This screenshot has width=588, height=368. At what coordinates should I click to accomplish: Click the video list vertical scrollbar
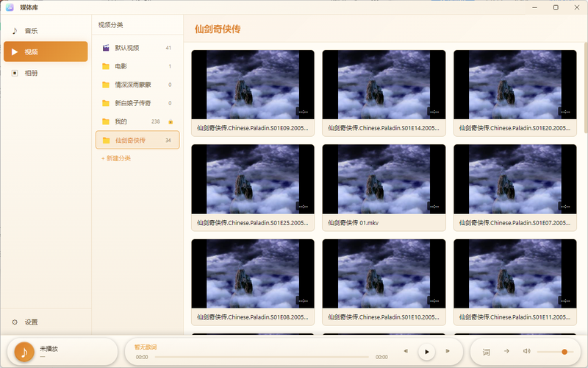point(586,88)
